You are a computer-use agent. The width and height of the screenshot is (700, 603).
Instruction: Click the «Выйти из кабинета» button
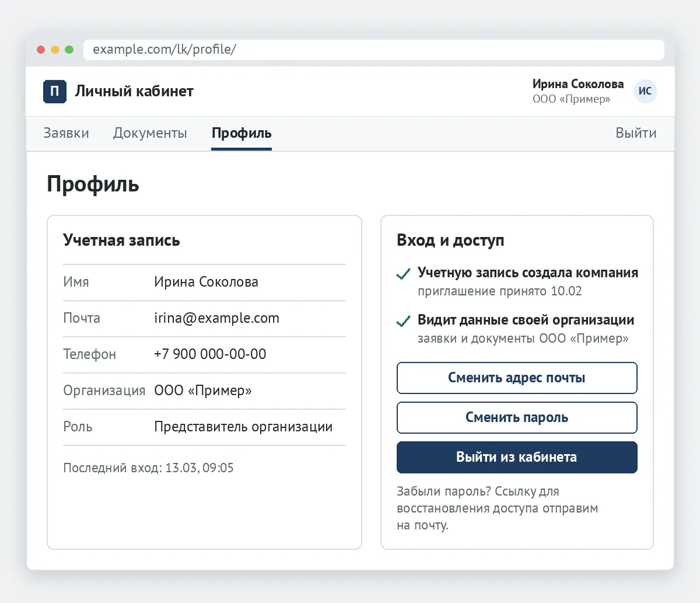[x=517, y=457]
